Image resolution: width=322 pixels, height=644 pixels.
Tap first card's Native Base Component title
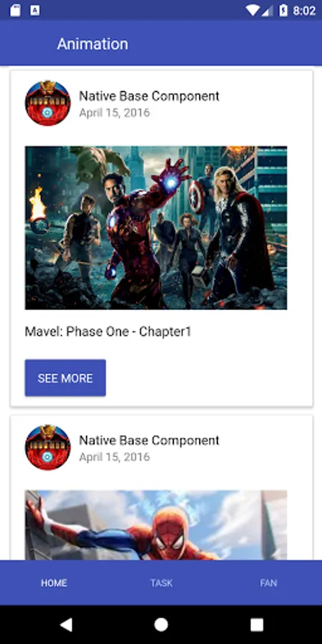click(149, 96)
